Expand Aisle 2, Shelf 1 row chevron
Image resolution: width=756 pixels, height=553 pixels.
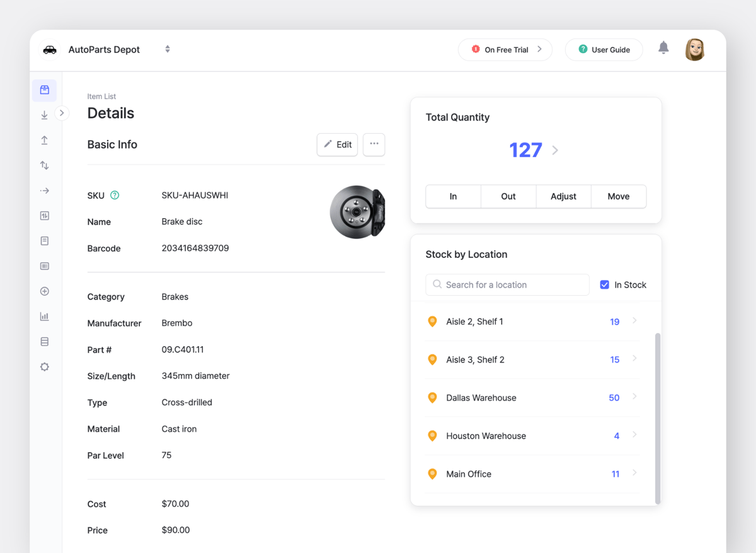(x=634, y=321)
